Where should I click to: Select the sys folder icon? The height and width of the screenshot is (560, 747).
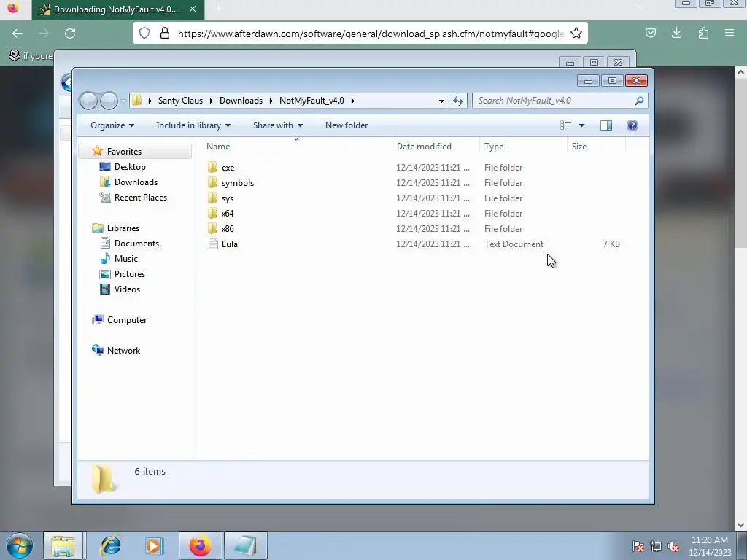click(x=212, y=198)
